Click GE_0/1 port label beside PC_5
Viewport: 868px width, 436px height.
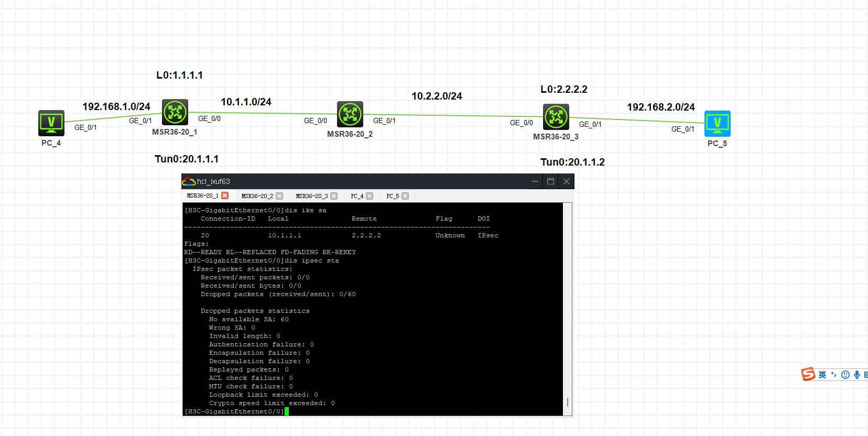click(x=683, y=129)
